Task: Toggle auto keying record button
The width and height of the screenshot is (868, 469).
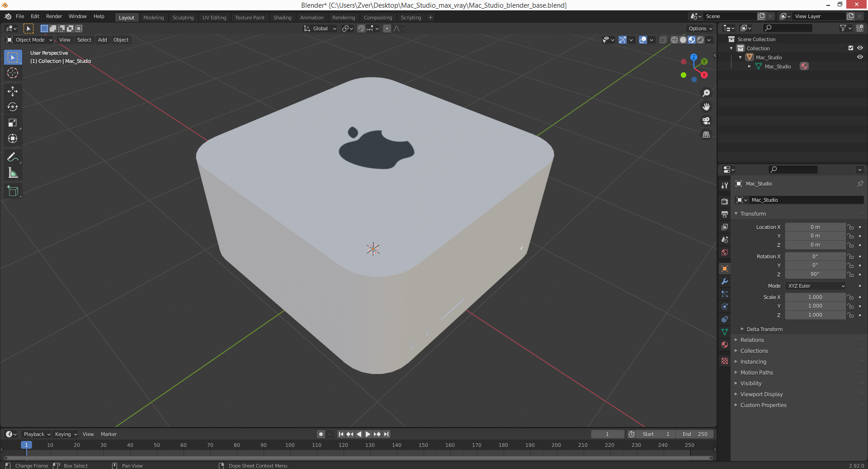Action: click(x=321, y=434)
